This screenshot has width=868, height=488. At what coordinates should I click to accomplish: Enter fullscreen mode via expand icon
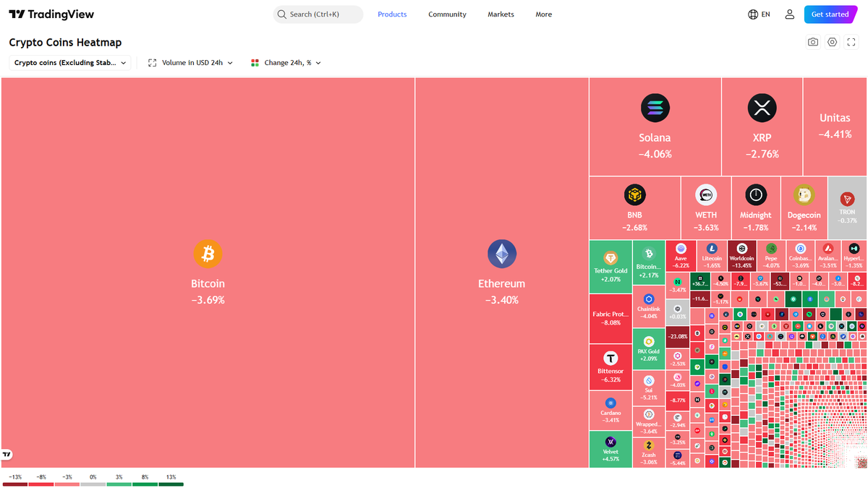(851, 42)
